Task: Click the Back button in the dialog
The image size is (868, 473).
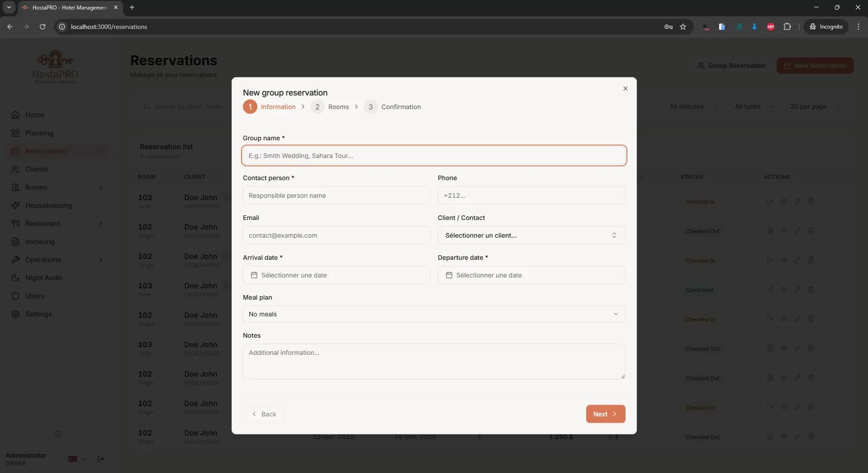Action: point(264,414)
